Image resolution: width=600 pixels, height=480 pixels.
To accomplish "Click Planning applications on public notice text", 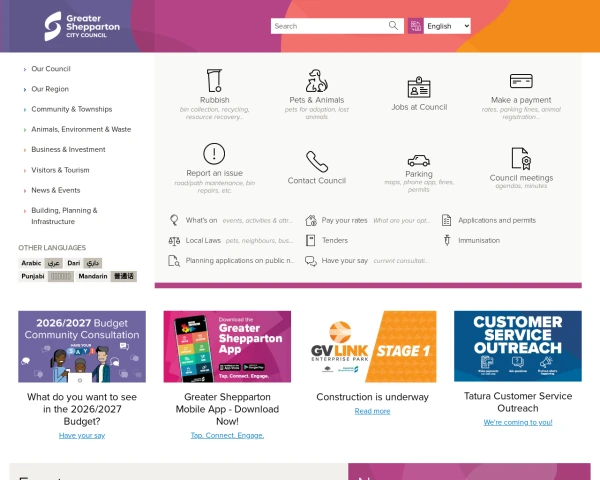I will coord(240,261).
